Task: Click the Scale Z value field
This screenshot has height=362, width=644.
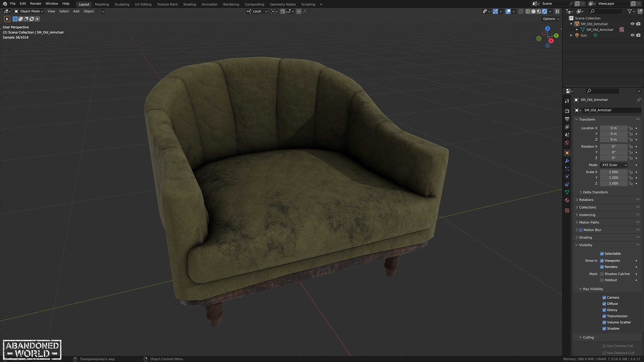Action: (x=613, y=183)
